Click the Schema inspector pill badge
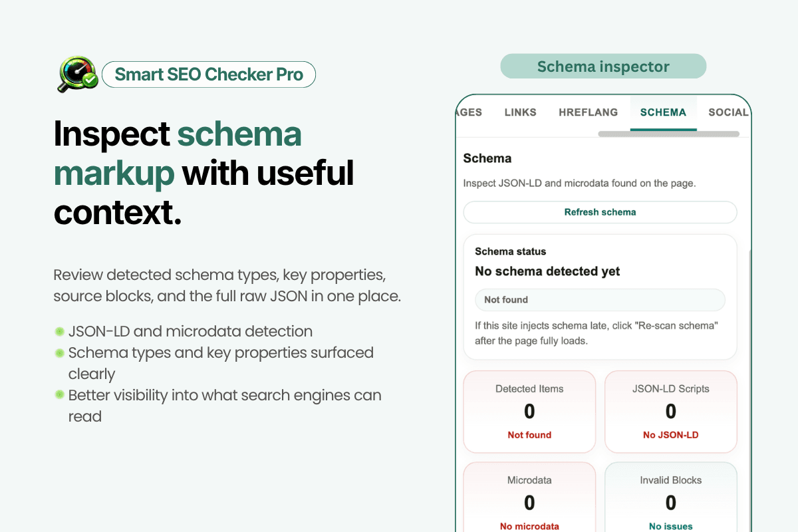This screenshot has width=798, height=532. coord(602,66)
